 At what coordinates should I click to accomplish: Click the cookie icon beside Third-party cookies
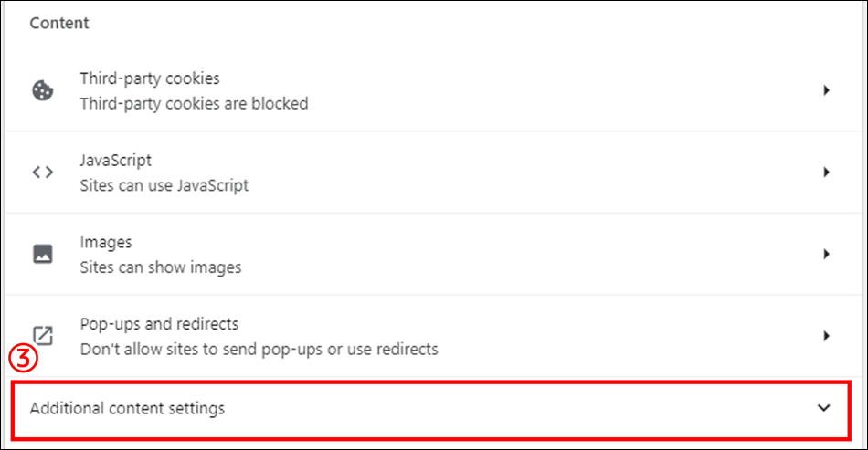43,90
